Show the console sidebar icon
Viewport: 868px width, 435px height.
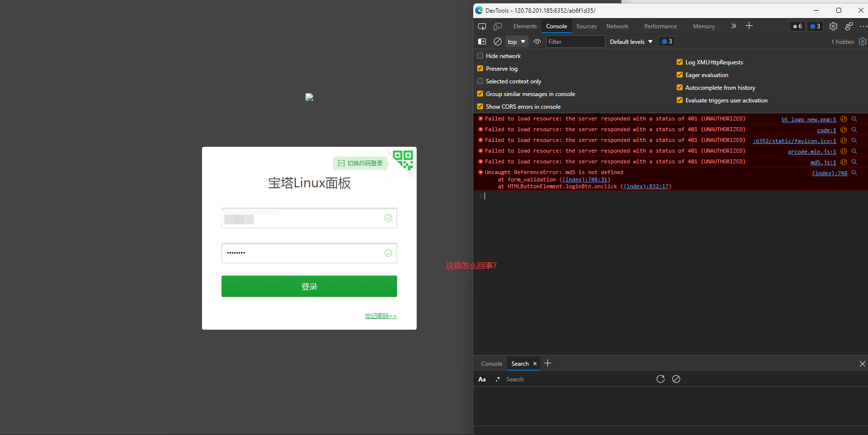tap(482, 41)
